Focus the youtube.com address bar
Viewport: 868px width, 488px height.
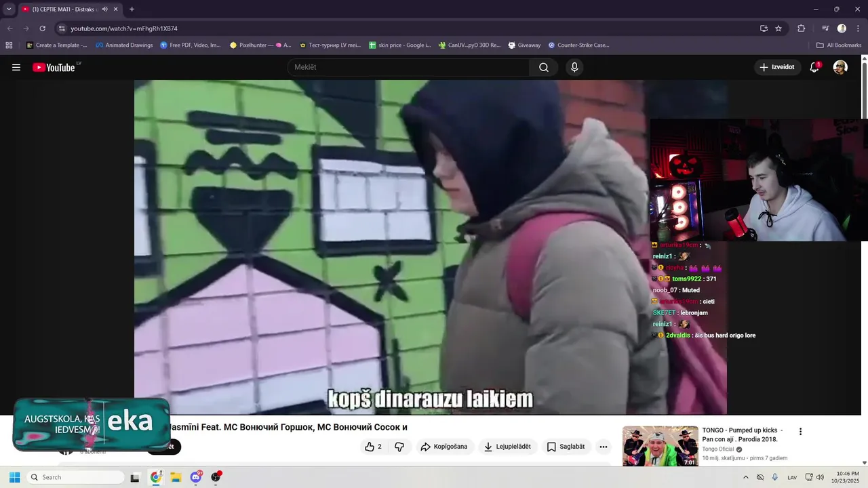tap(407, 28)
